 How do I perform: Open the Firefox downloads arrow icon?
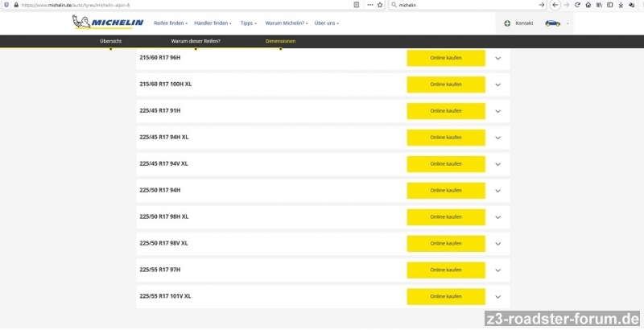[621, 5]
